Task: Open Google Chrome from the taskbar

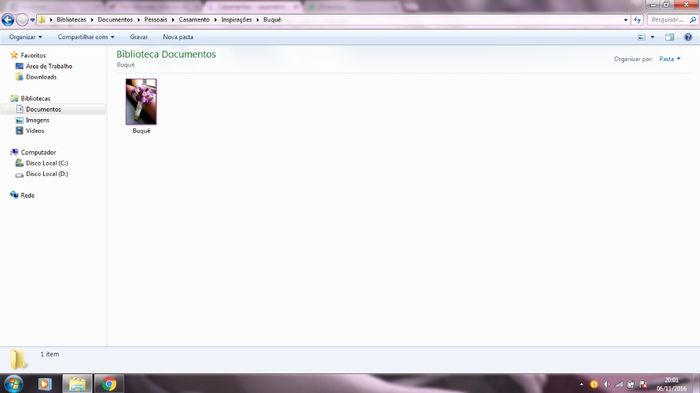Action: coord(108,384)
